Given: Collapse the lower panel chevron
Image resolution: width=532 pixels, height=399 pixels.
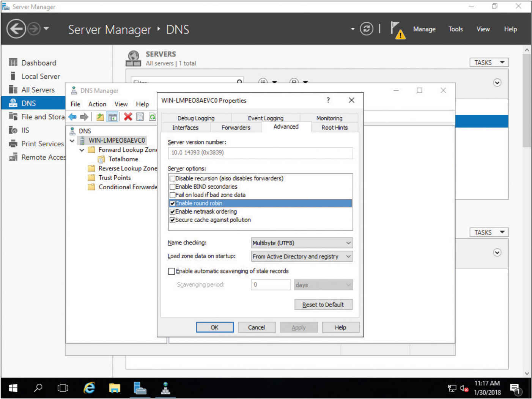Looking at the screenshot, I should click(497, 253).
